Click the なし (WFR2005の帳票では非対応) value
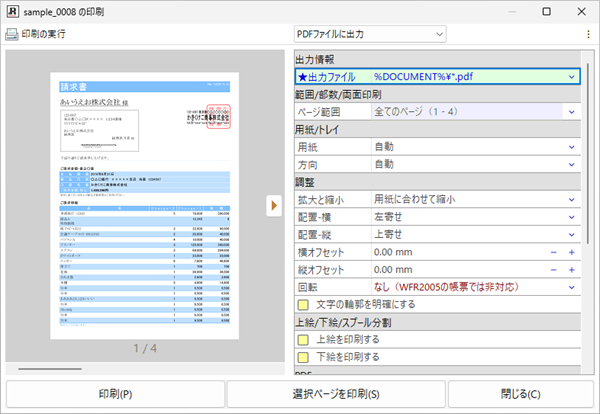 446,287
